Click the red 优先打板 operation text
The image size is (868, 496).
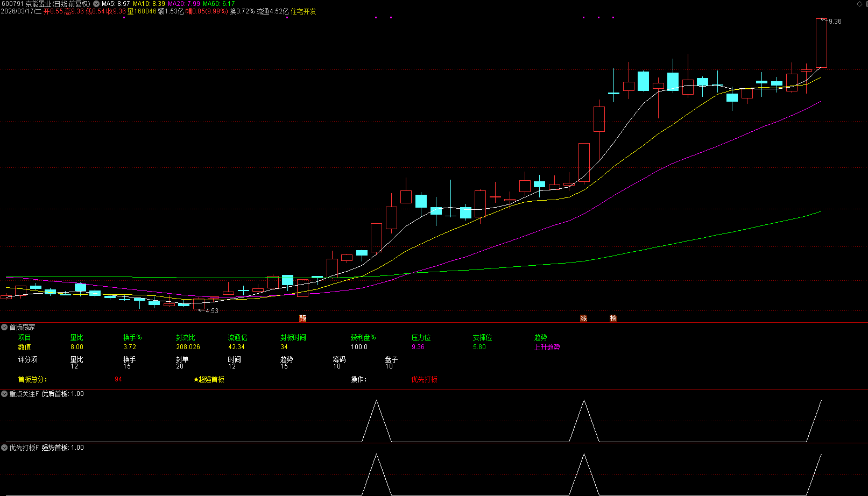tap(424, 380)
